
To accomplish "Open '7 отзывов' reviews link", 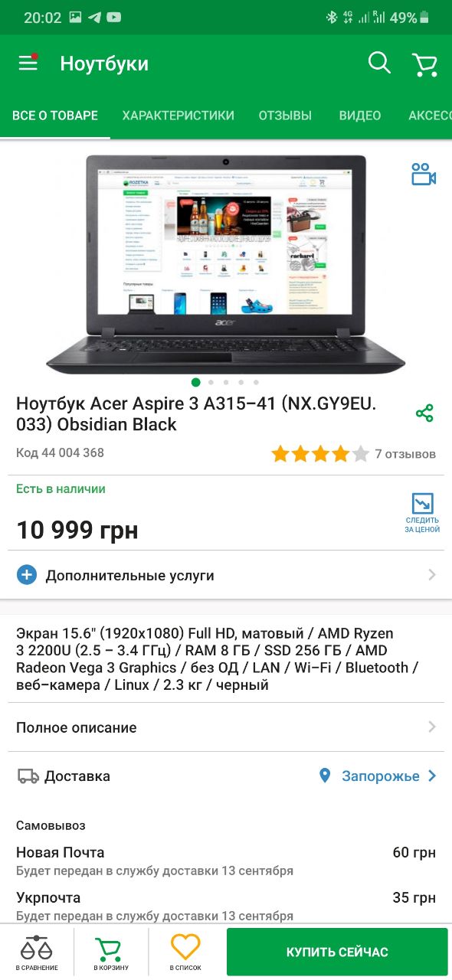I will [405, 454].
